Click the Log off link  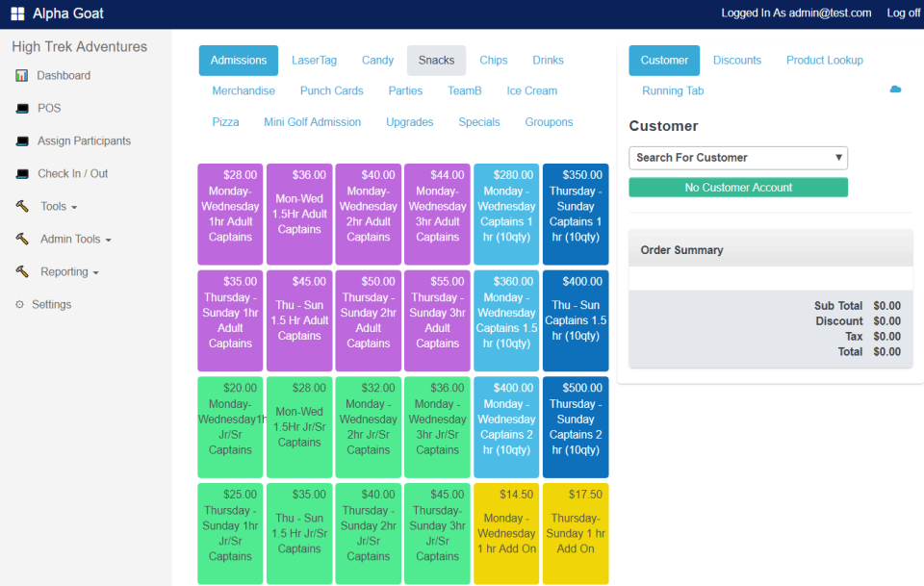click(x=903, y=13)
